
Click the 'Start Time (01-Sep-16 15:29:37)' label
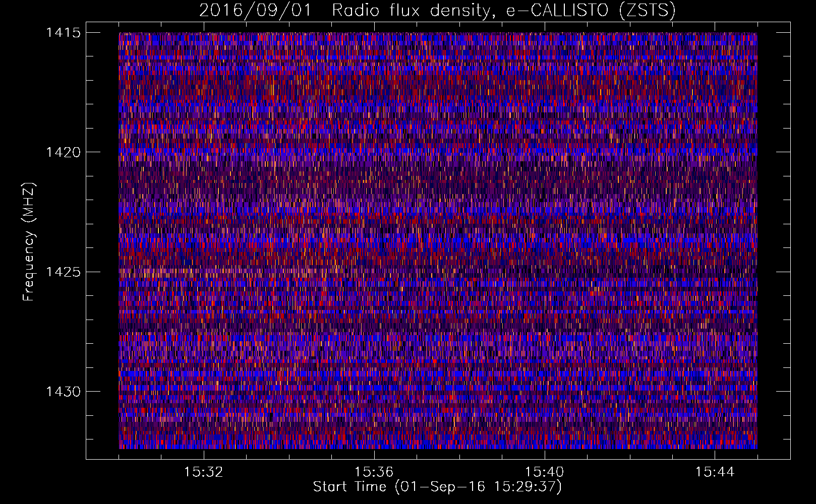[437, 487]
